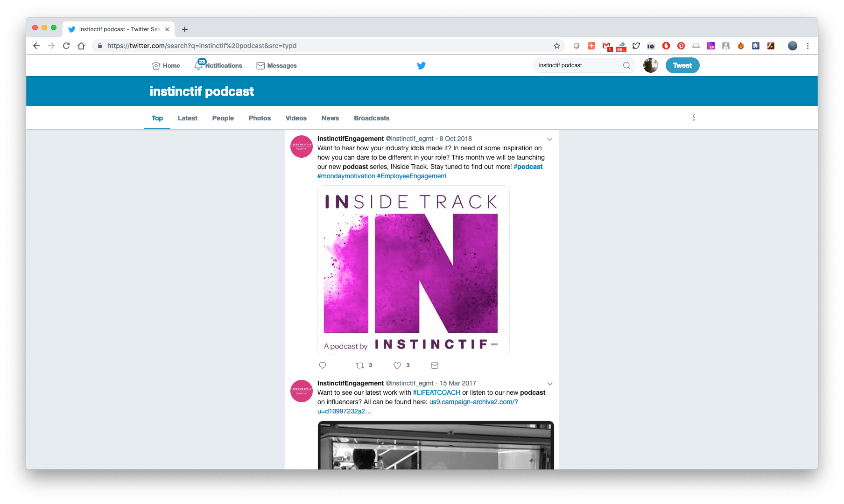Open the #podcast hashtag link
The width and height of the screenshot is (844, 504).
click(x=528, y=167)
